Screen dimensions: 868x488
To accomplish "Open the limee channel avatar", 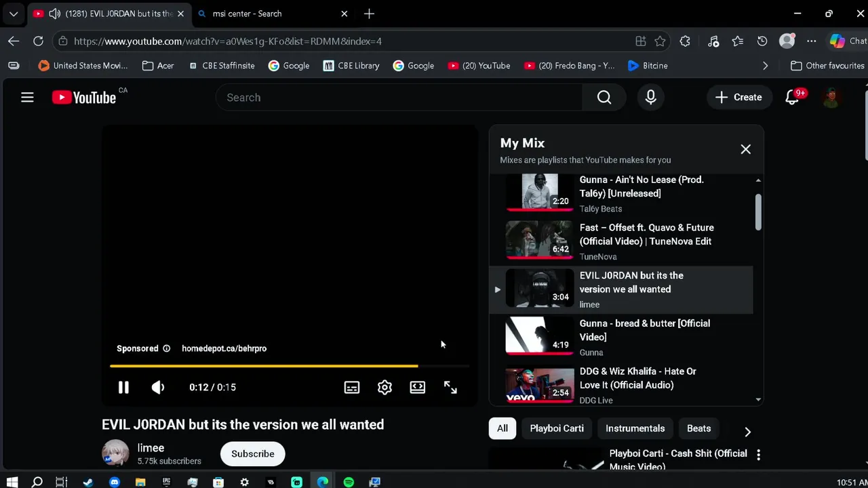I will point(115,453).
